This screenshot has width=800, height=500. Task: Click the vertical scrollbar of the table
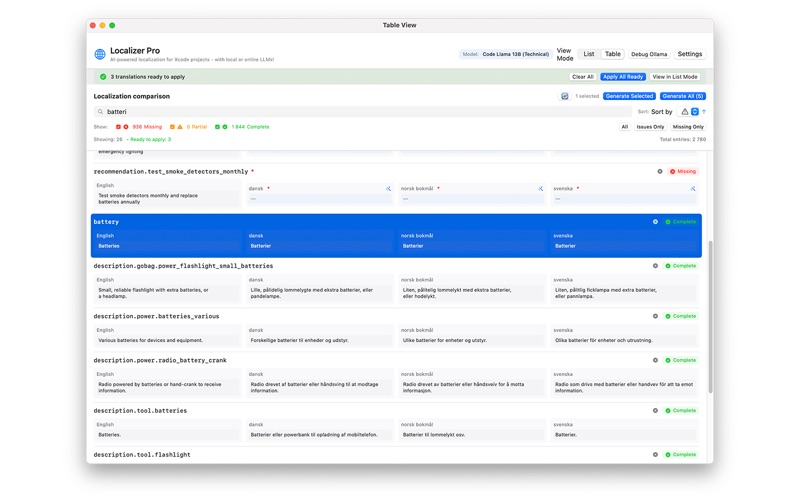pyautogui.click(x=710, y=316)
